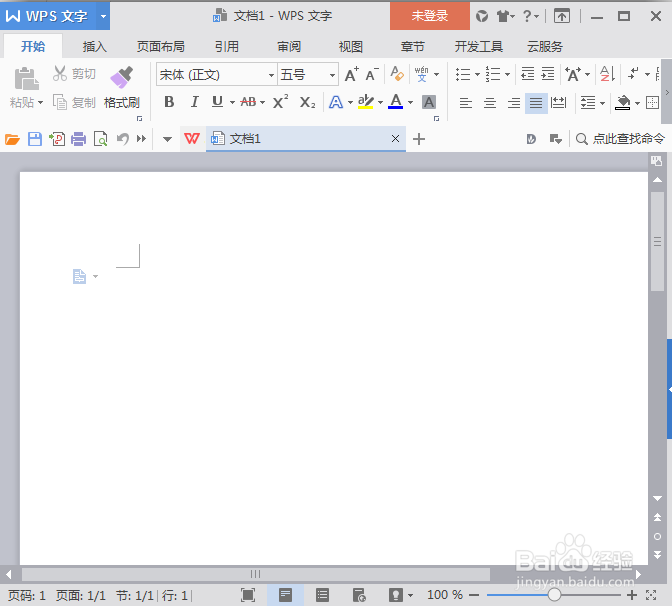Zoom in with the plus button
This screenshot has width=672, height=606.
click(x=632, y=595)
